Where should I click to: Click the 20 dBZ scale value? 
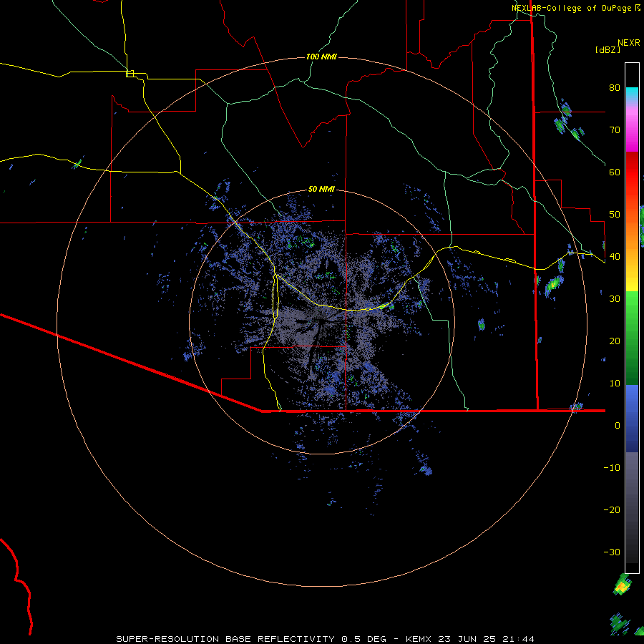[615, 341]
